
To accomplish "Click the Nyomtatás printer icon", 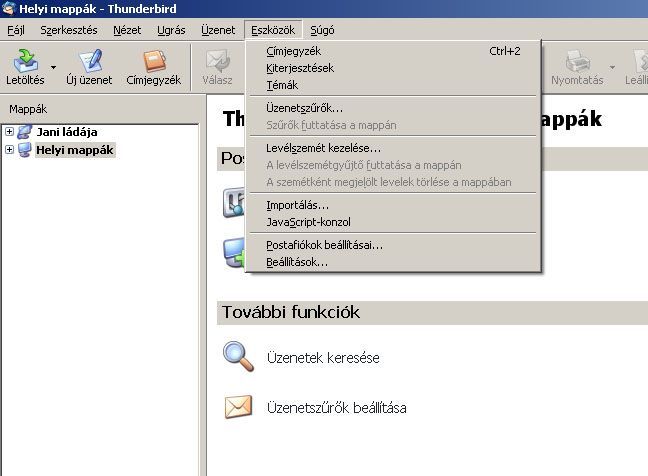I will point(577,61).
